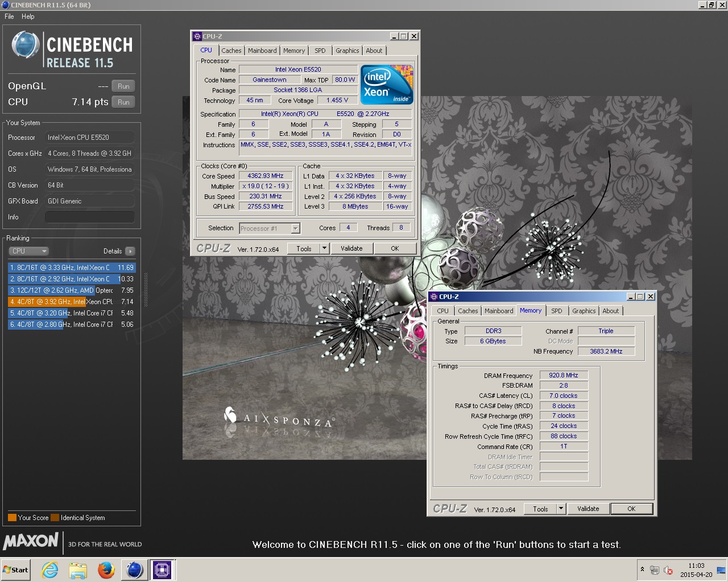
Task: Open the SPD tab in the CPU-Z CPU window
Action: click(x=320, y=51)
